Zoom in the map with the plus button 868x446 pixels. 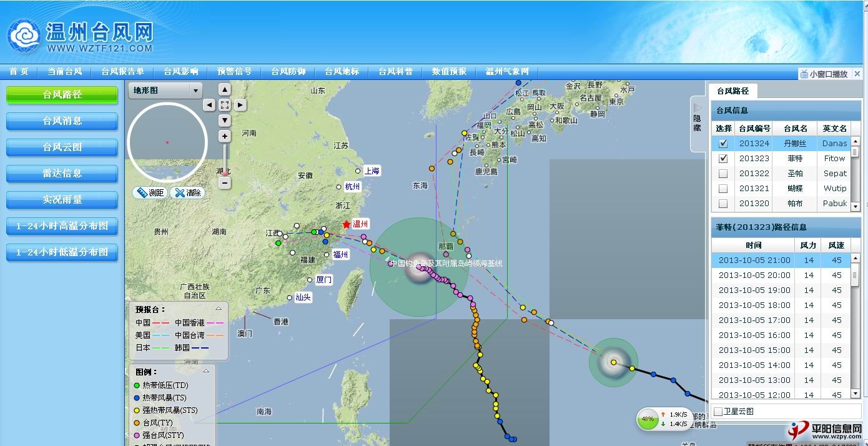[x=225, y=136]
